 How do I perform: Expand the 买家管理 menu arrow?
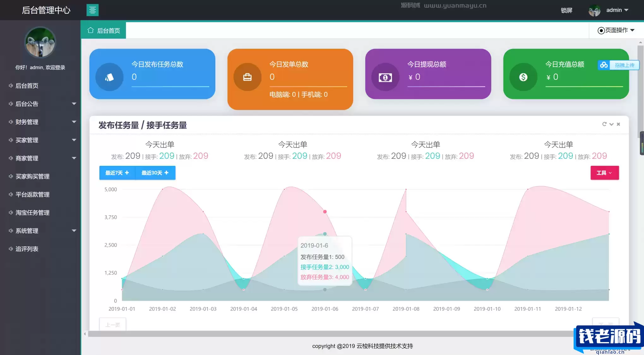click(74, 140)
